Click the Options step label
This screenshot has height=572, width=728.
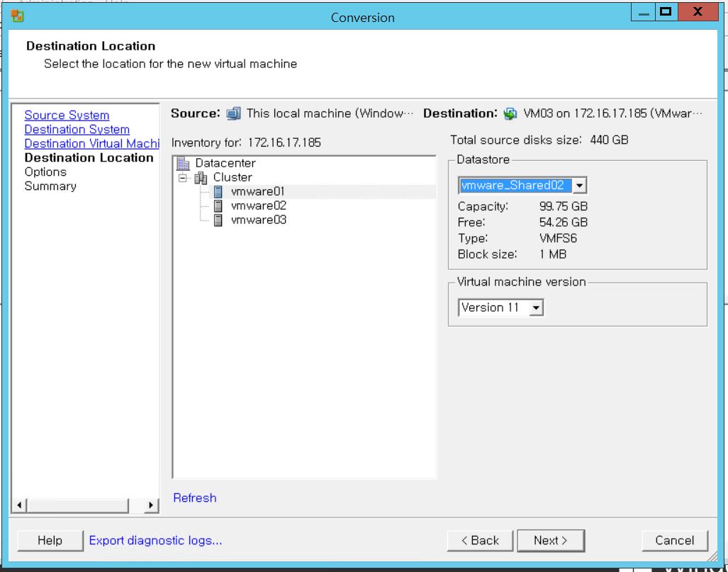(x=45, y=172)
